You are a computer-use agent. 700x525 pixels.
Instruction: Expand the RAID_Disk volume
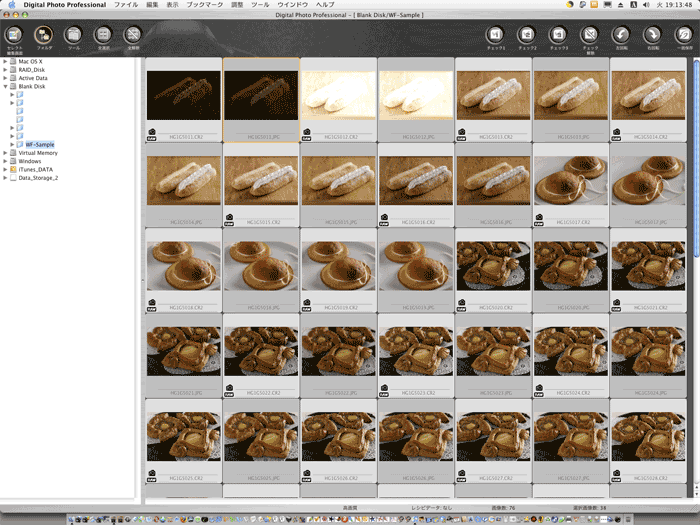point(5,70)
